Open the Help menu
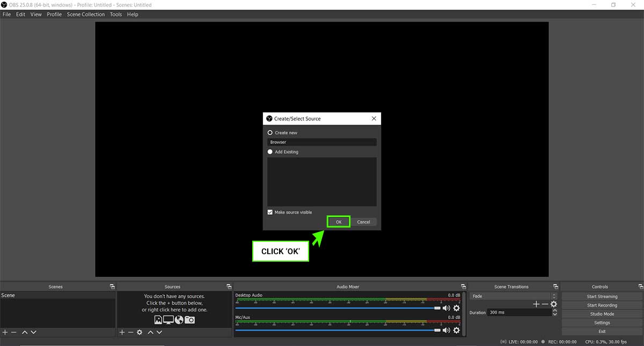This screenshot has height=346, width=644. click(133, 15)
